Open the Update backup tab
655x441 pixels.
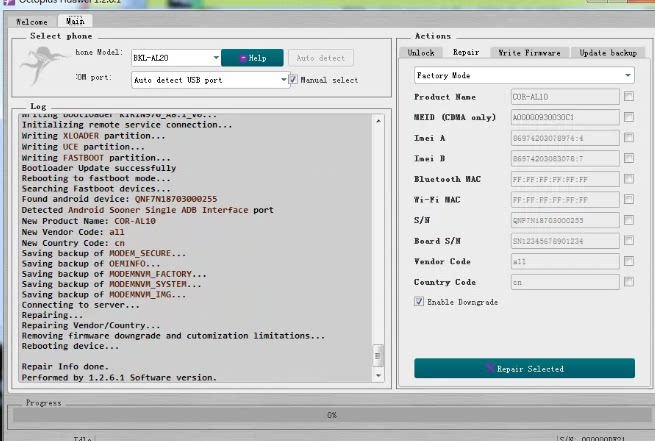pyautogui.click(x=608, y=53)
